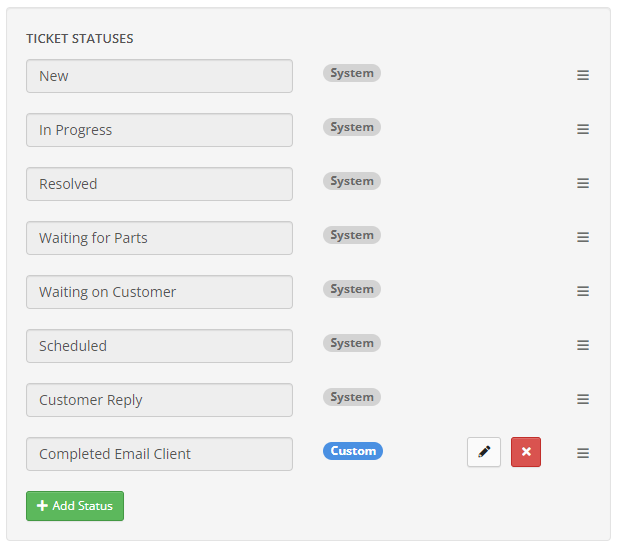
Task: Click drag handle for Customer Reply row
Action: 583,399
